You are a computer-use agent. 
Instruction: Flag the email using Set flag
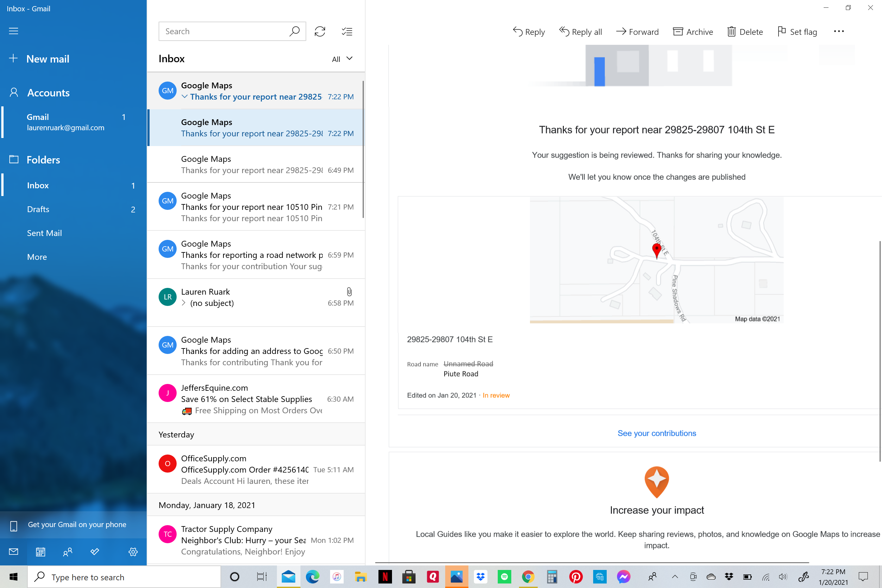tap(797, 32)
